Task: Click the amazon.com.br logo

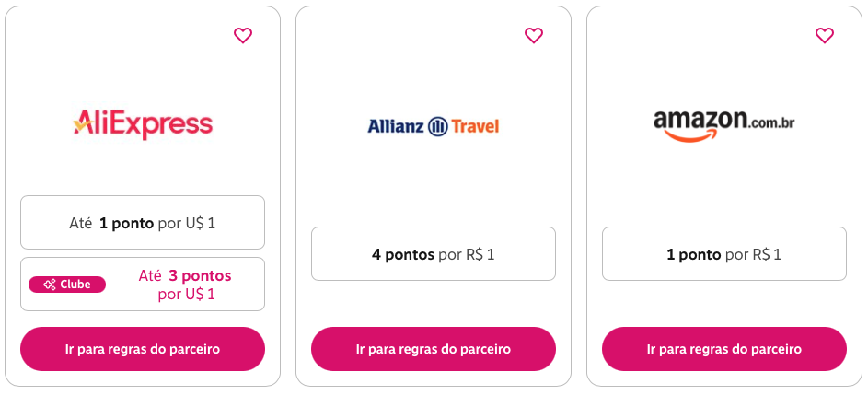Action: pyautogui.click(x=723, y=125)
